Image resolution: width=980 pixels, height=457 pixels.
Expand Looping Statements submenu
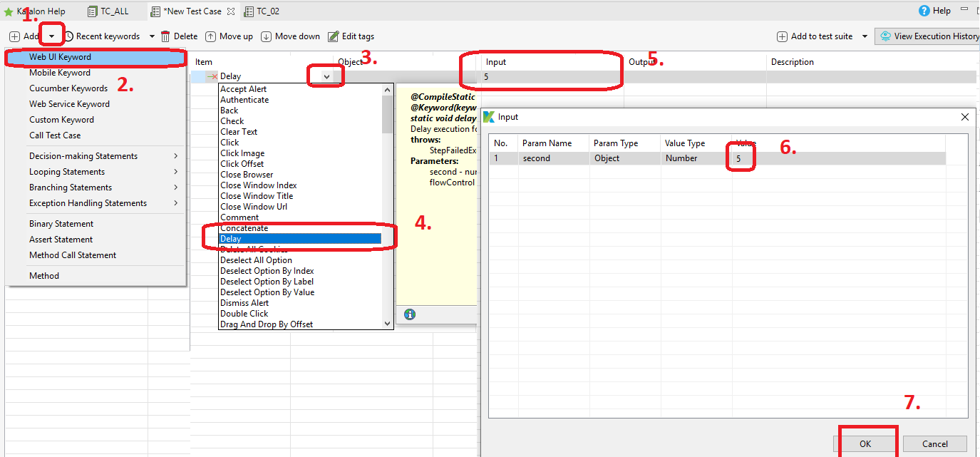pos(175,172)
